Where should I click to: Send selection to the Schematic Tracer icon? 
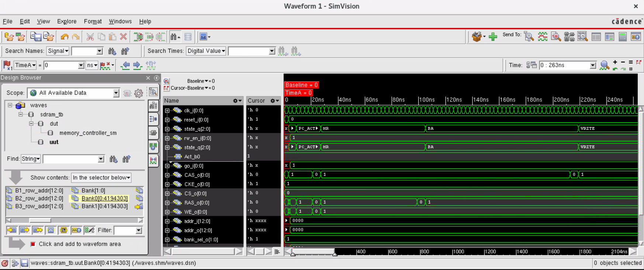pyautogui.click(x=569, y=37)
